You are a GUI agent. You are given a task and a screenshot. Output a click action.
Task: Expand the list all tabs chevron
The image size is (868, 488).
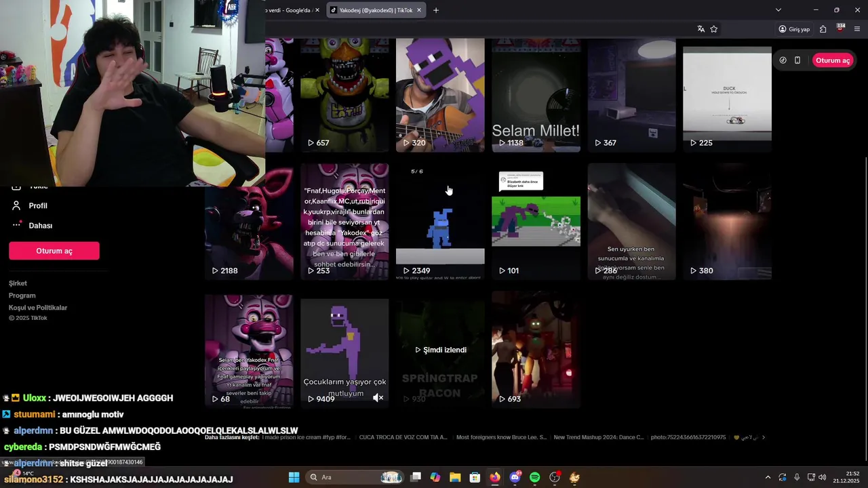point(778,10)
